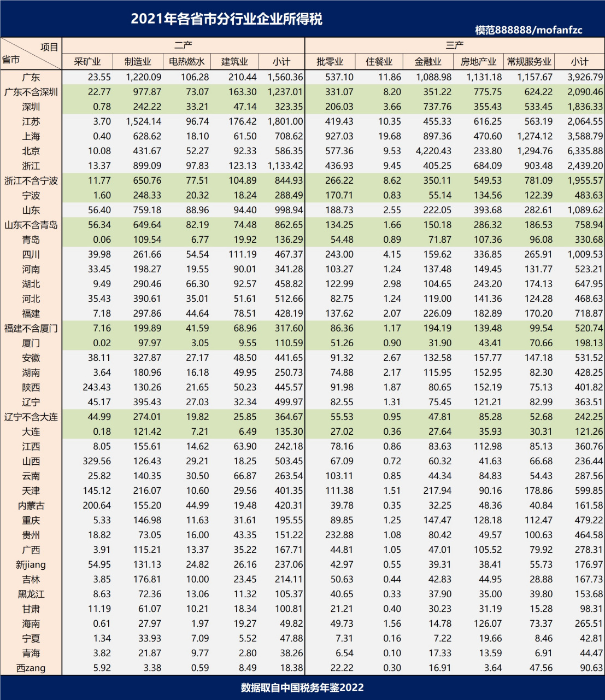Select the '大连' row label

tap(31, 431)
